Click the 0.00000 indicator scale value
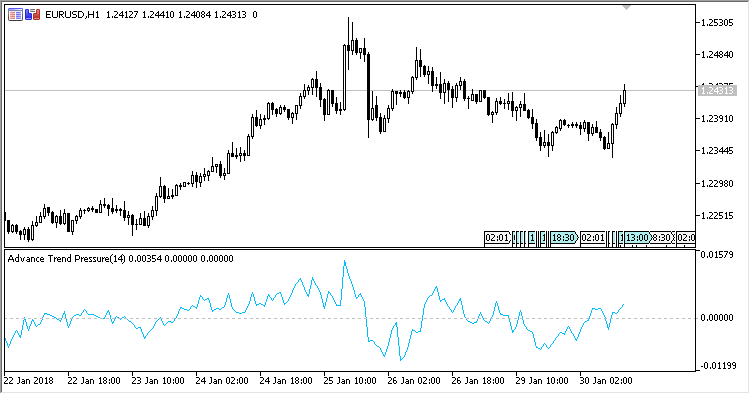This screenshot has height=394, width=750. point(717,318)
